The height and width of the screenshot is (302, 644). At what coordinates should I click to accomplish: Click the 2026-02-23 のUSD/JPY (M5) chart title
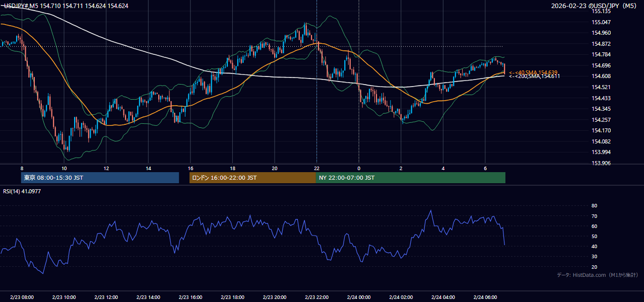(x=594, y=6)
